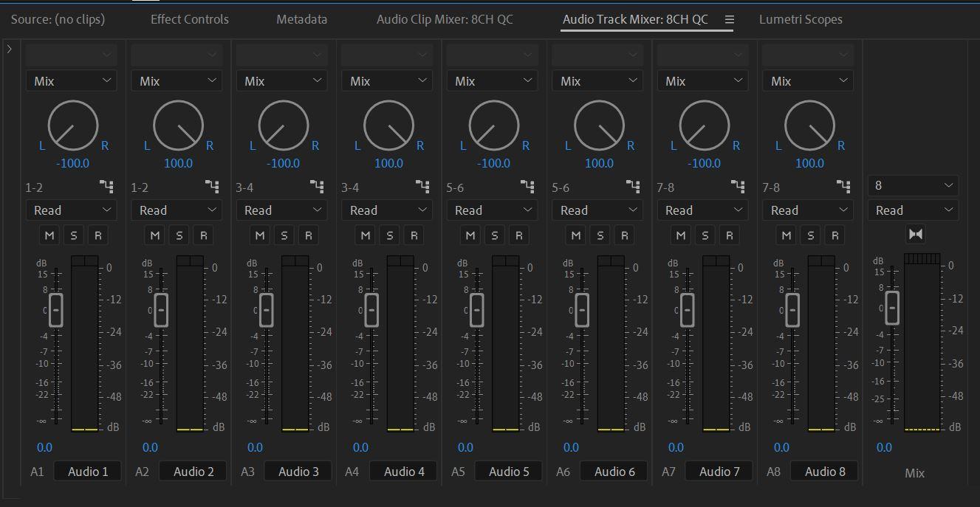
Task: Enable record on track Audio 3
Action: [308, 235]
